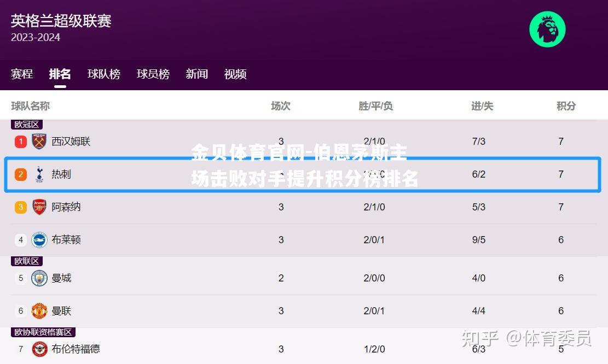Open the 曼城 team name
608x364 pixels.
tap(61, 278)
